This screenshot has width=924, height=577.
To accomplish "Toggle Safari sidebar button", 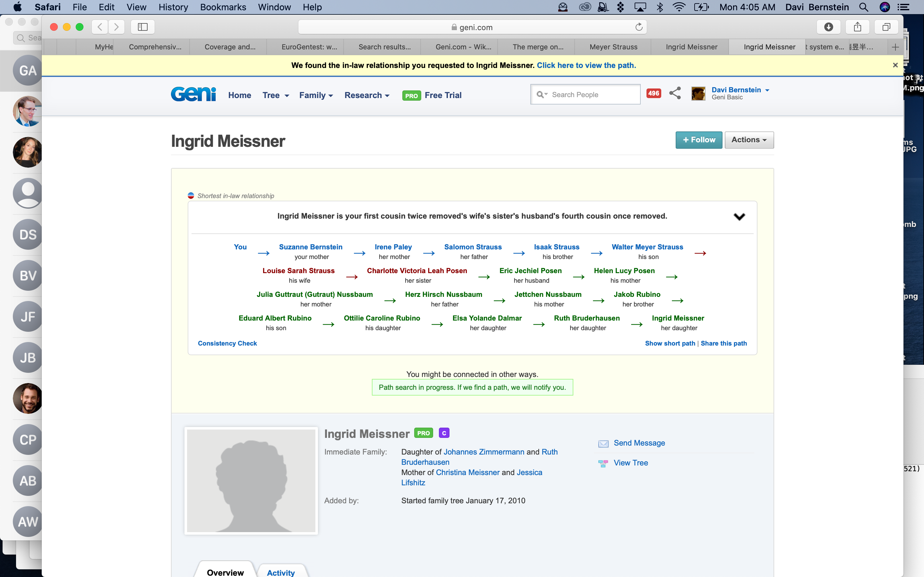I will (142, 27).
